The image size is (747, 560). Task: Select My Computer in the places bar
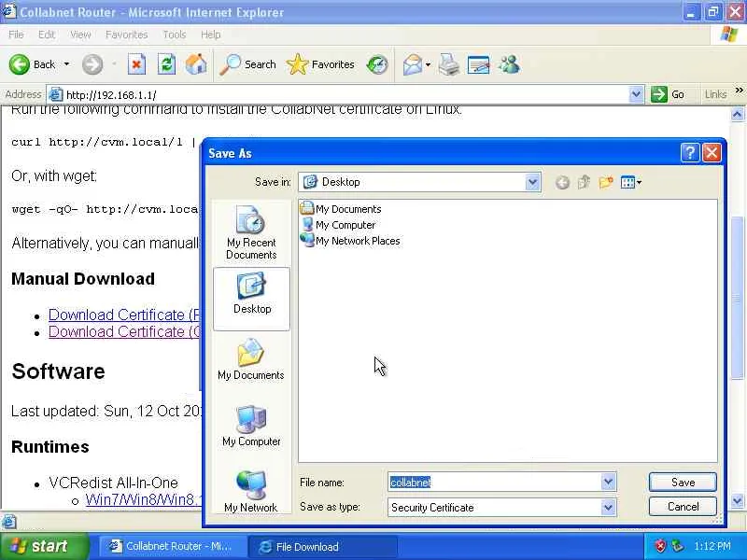[251, 427]
